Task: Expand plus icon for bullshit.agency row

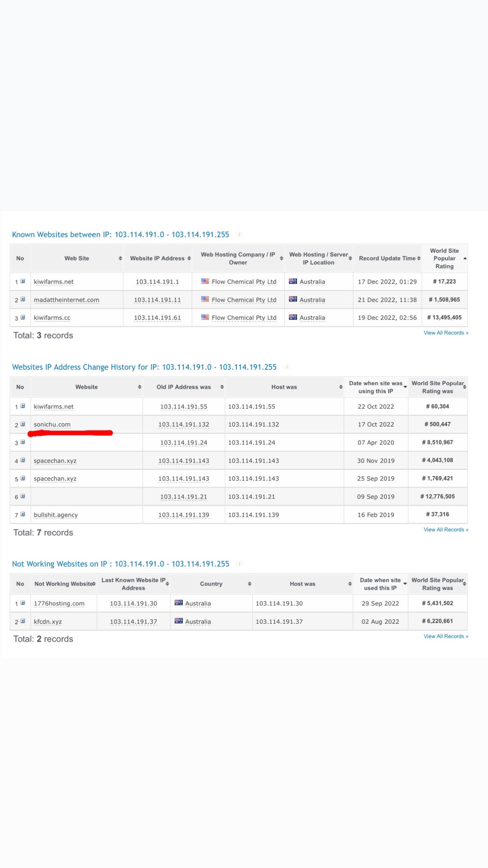Action: [x=23, y=514]
